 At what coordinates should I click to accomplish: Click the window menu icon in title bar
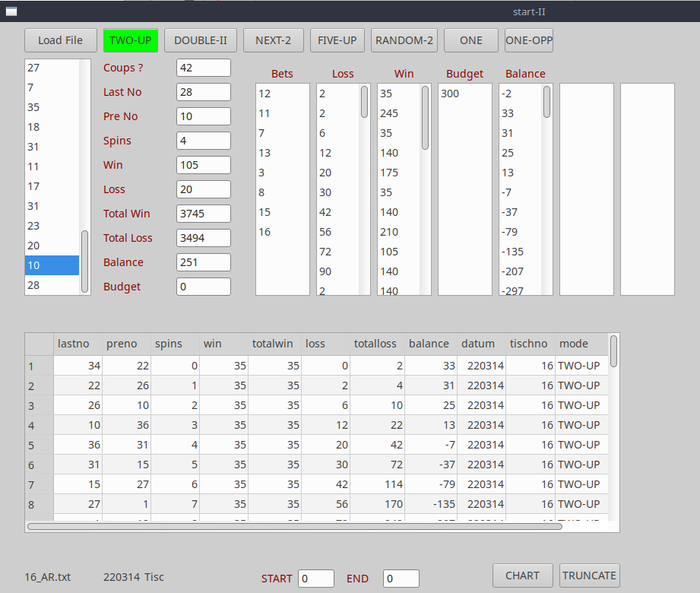11,11
